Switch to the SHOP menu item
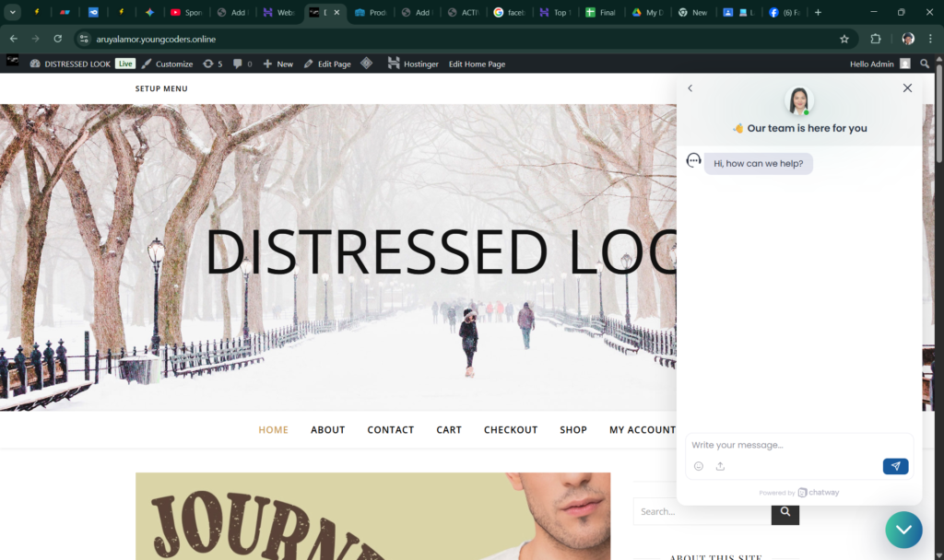Screen dimensions: 944x560 [x=572, y=429]
